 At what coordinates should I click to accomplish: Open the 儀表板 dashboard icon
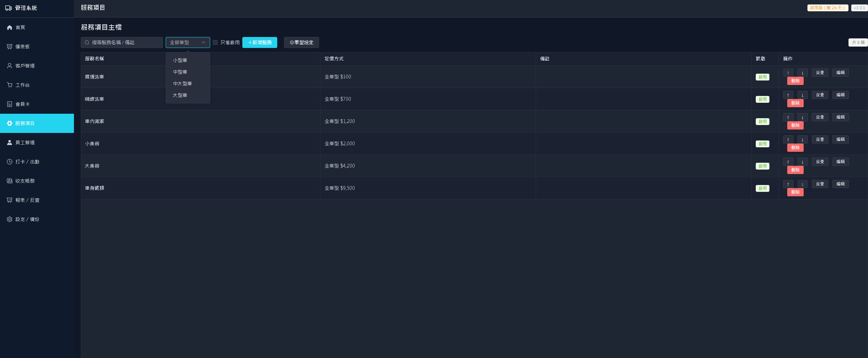(x=10, y=47)
